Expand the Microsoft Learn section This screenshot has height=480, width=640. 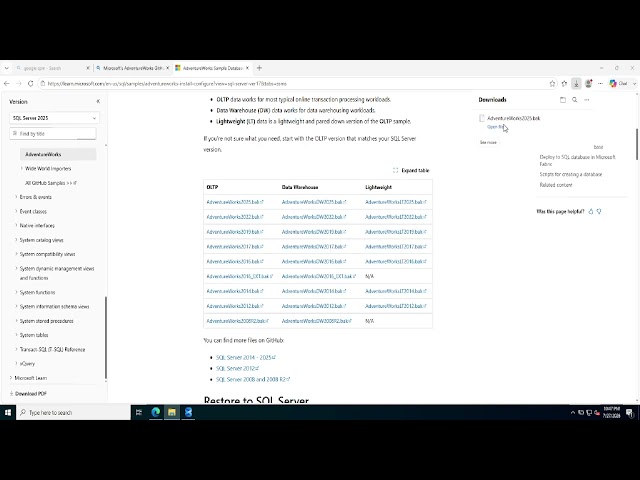coord(11,378)
